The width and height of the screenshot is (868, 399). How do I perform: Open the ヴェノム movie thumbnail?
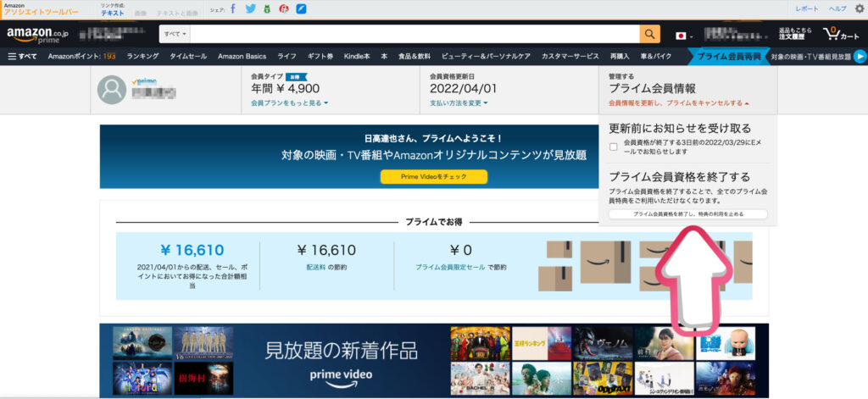tap(603, 343)
